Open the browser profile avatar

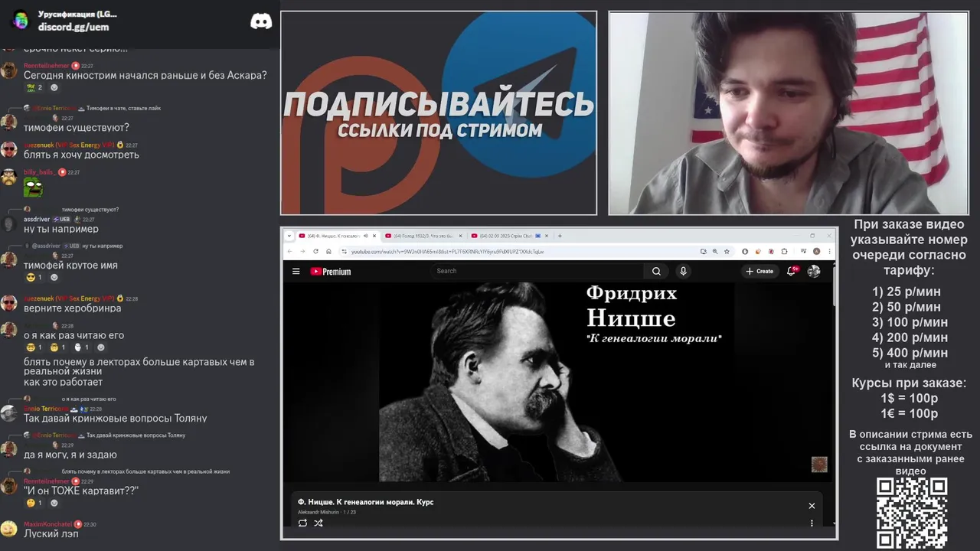pos(816,251)
